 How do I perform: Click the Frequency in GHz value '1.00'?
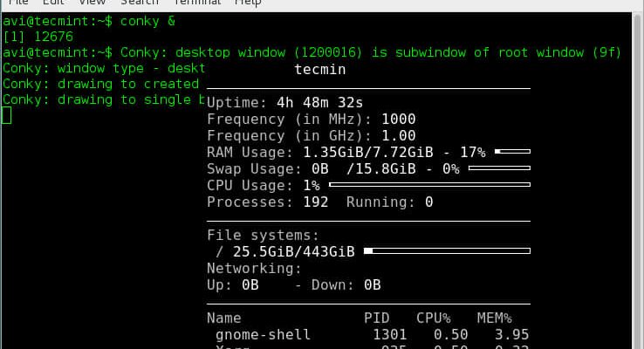(x=399, y=135)
